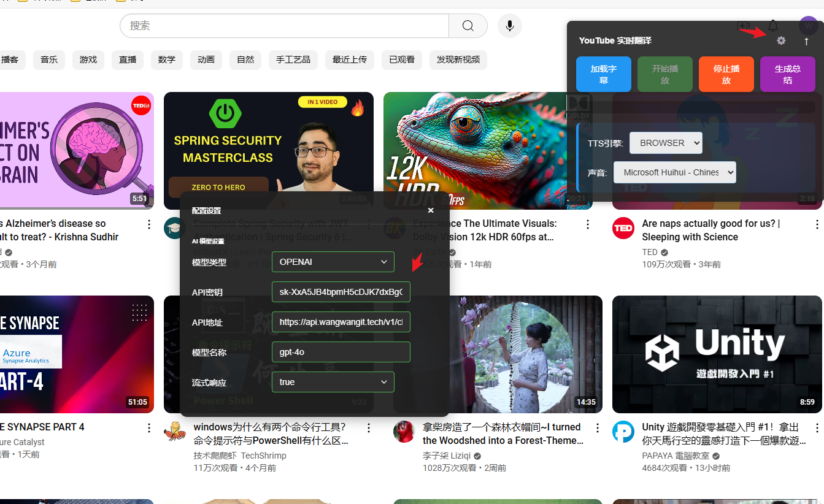Select the 最近上传 filter chip
The width and height of the screenshot is (824, 504).
(349, 59)
